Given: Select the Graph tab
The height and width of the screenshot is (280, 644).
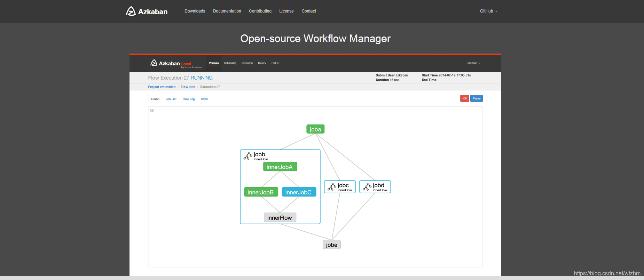Looking at the screenshot, I should 155,99.
